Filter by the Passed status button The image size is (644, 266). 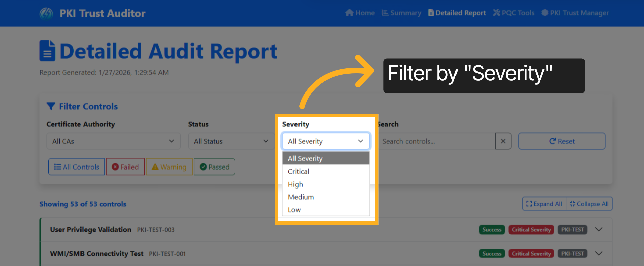(x=214, y=167)
